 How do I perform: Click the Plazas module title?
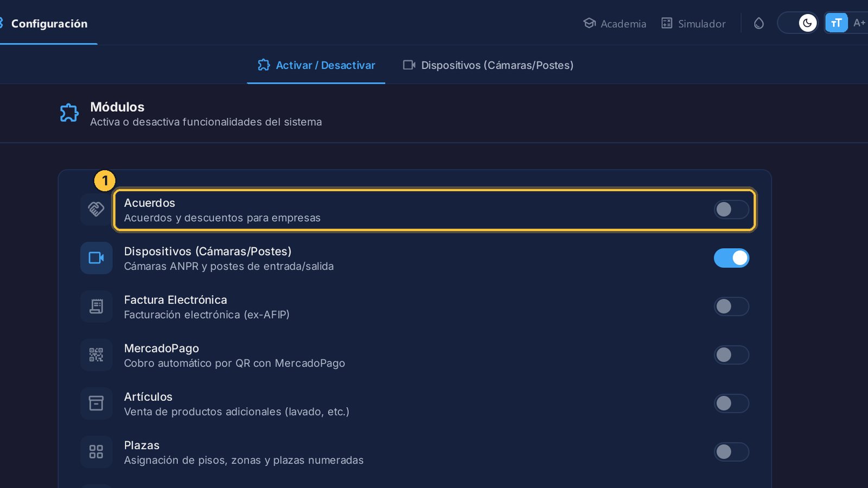(x=142, y=445)
